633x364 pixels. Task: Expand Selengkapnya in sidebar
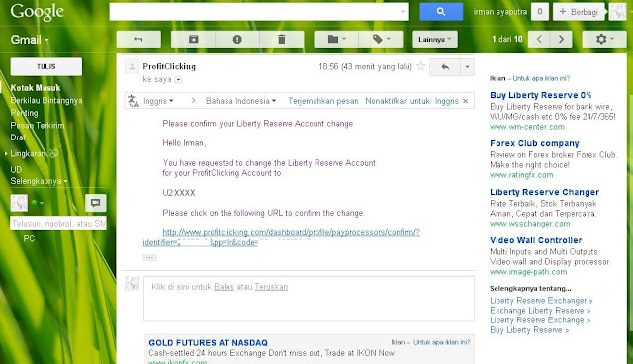pyautogui.click(x=39, y=181)
